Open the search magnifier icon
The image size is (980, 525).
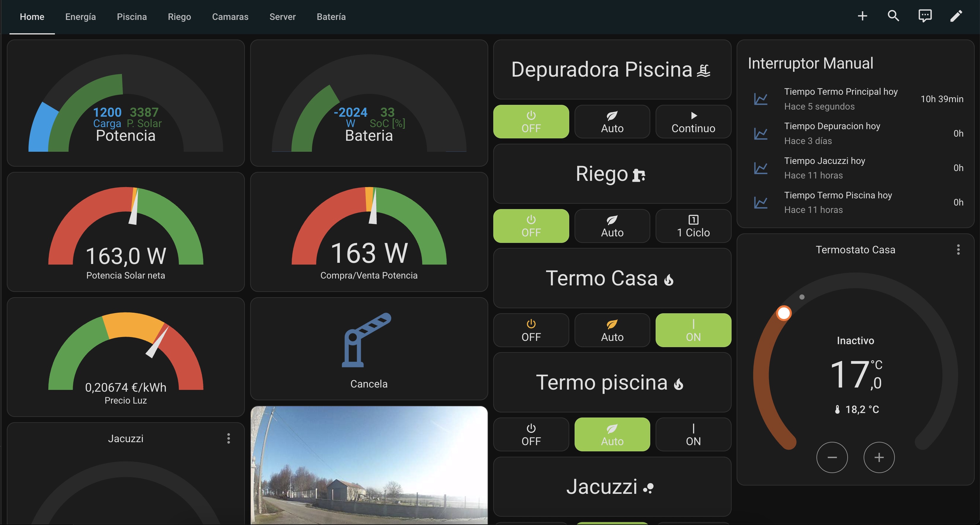click(893, 16)
